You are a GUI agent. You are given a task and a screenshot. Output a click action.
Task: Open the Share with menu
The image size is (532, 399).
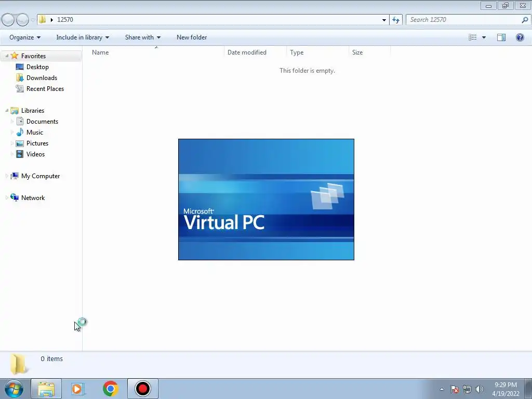pos(142,37)
